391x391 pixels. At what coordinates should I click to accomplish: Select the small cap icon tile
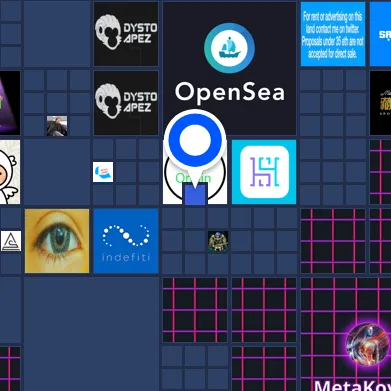pos(103,172)
